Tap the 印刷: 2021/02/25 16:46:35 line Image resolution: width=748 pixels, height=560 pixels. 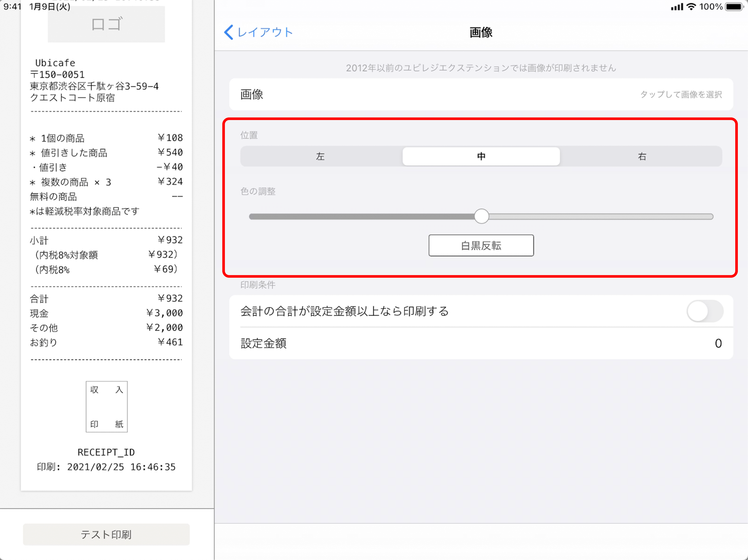[x=106, y=467]
